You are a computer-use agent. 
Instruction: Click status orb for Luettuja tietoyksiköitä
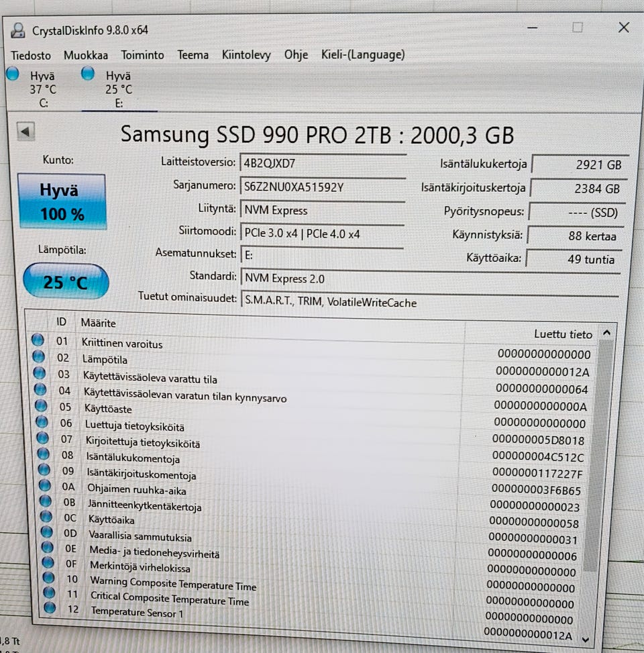[42, 421]
